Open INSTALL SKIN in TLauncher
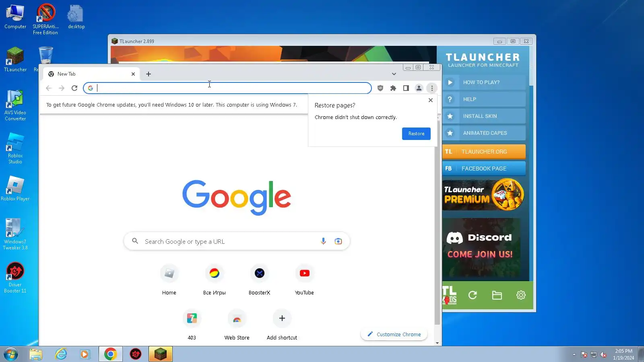 point(484,116)
